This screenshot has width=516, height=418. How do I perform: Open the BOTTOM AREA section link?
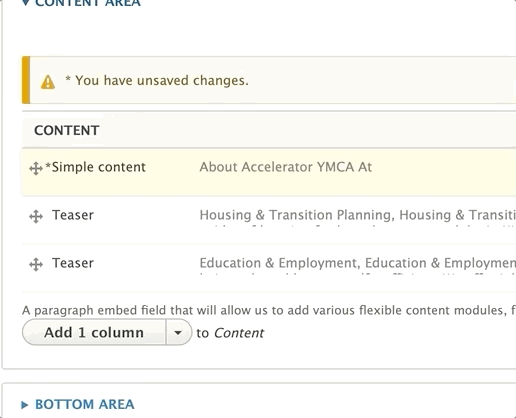[85, 404]
